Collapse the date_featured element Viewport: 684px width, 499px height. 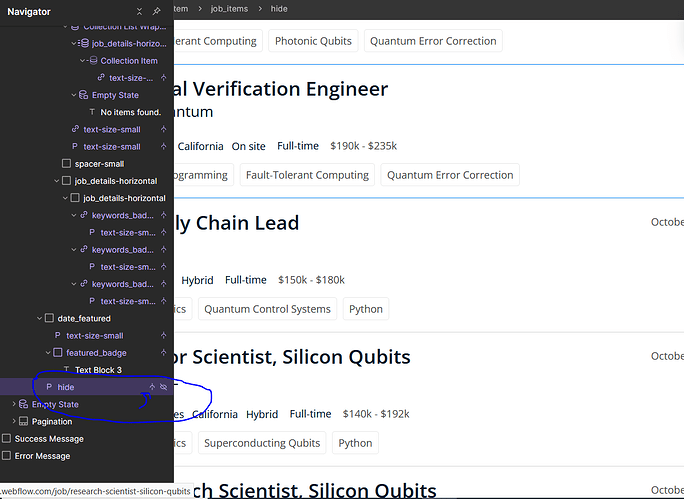coord(39,318)
